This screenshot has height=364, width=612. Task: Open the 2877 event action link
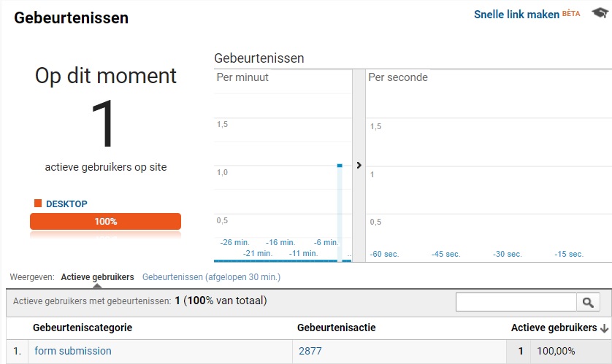310,351
